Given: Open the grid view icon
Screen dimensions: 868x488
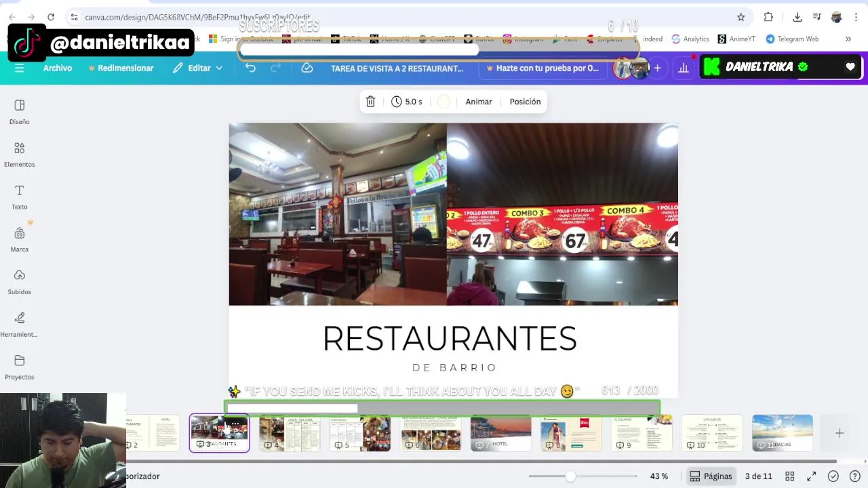Looking at the screenshot, I should pos(790,476).
